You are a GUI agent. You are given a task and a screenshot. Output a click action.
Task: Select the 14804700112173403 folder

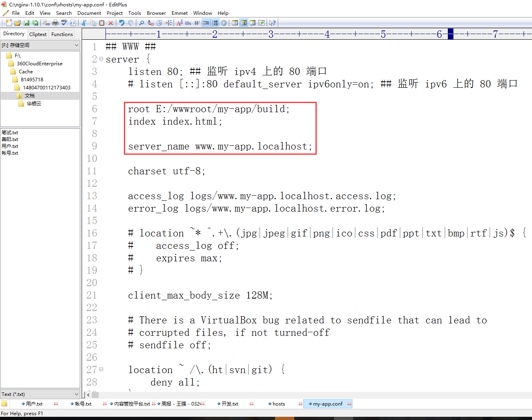[42, 88]
